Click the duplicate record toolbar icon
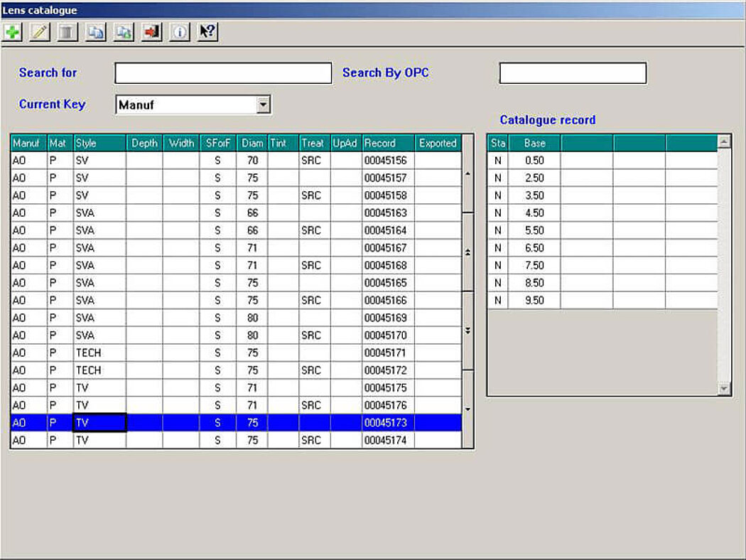Screen dimensions: 746x560 [x=122, y=32]
